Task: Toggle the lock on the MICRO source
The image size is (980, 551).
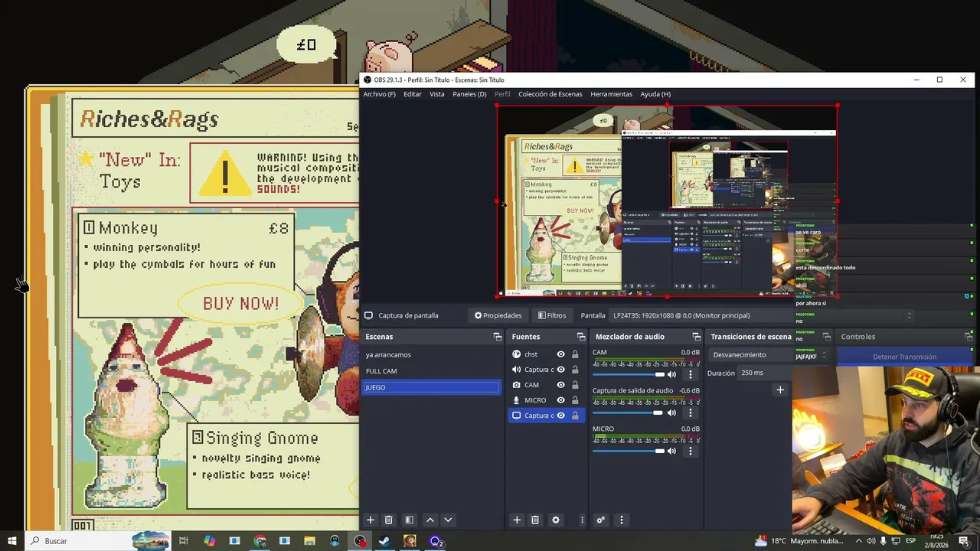Action: pyautogui.click(x=575, y=400)
